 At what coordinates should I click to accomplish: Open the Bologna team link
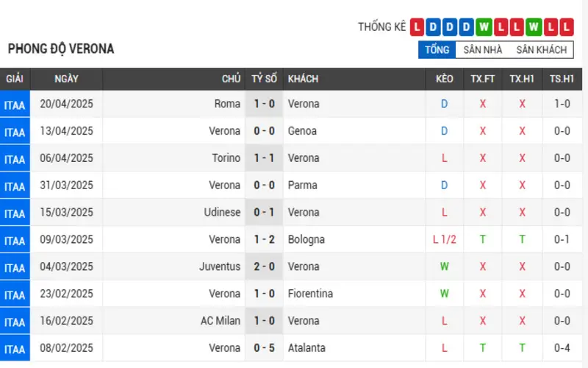[x=306, y=240]
